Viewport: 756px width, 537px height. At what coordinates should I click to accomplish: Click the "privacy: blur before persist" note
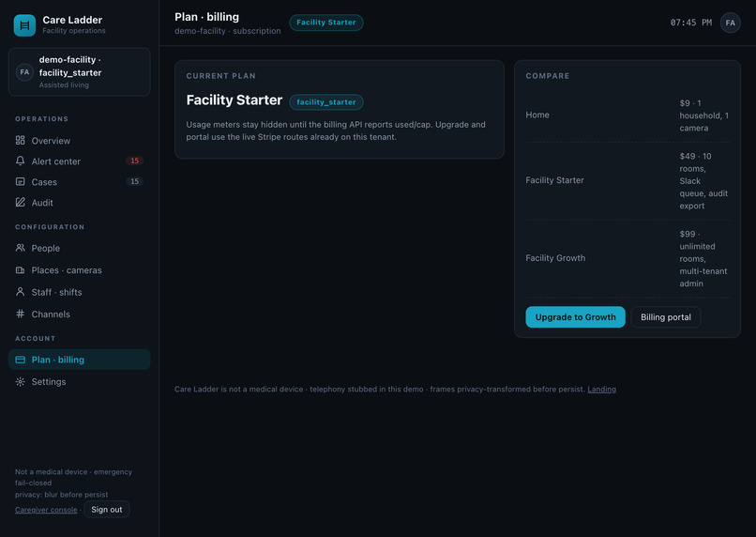coord(61,495)
